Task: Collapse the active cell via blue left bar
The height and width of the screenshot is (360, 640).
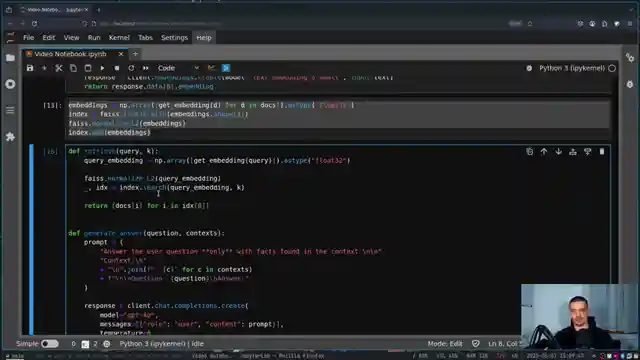Action: tap(31, 239)
